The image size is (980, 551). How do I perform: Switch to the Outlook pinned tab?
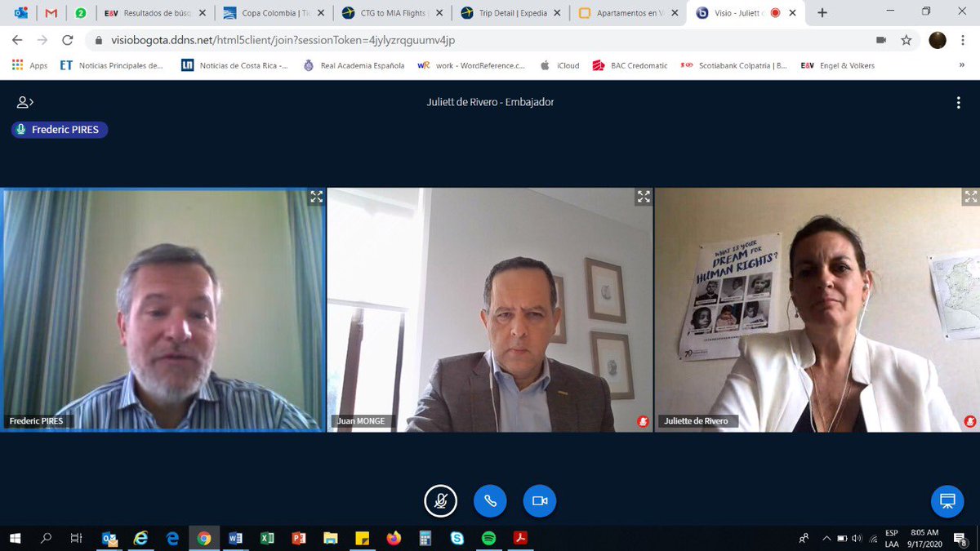[x=21, y=13]
